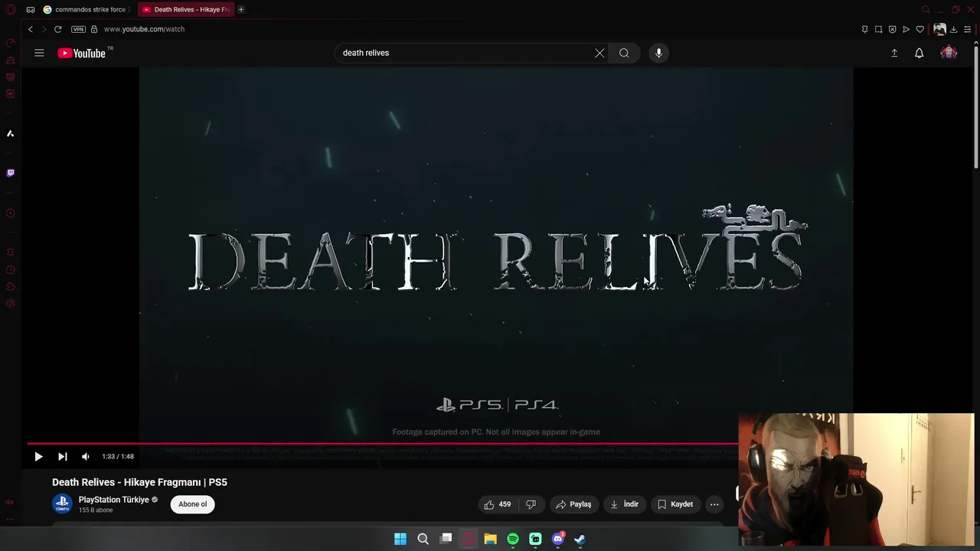Click the Paylaş share button

[573, 504]
